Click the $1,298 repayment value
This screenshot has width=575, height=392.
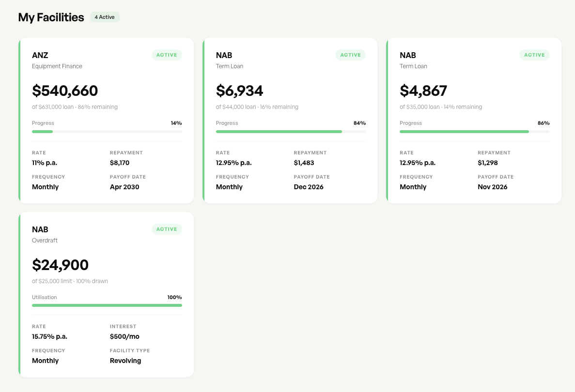488,163
